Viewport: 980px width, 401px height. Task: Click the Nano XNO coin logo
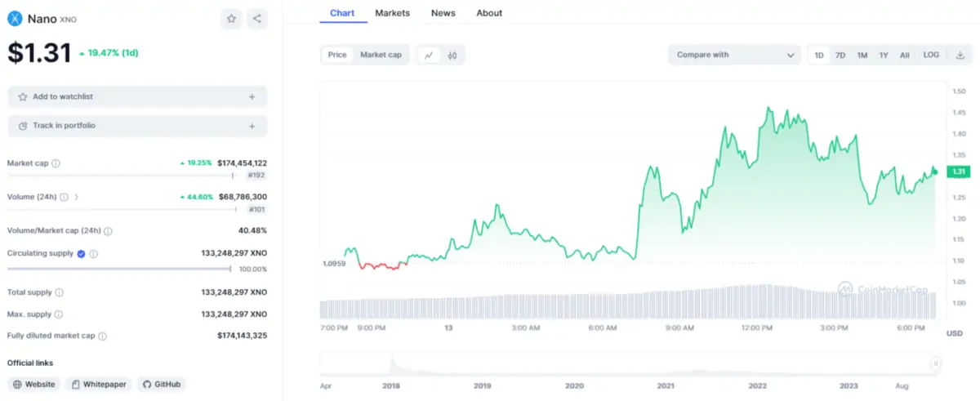click(16, 18)
